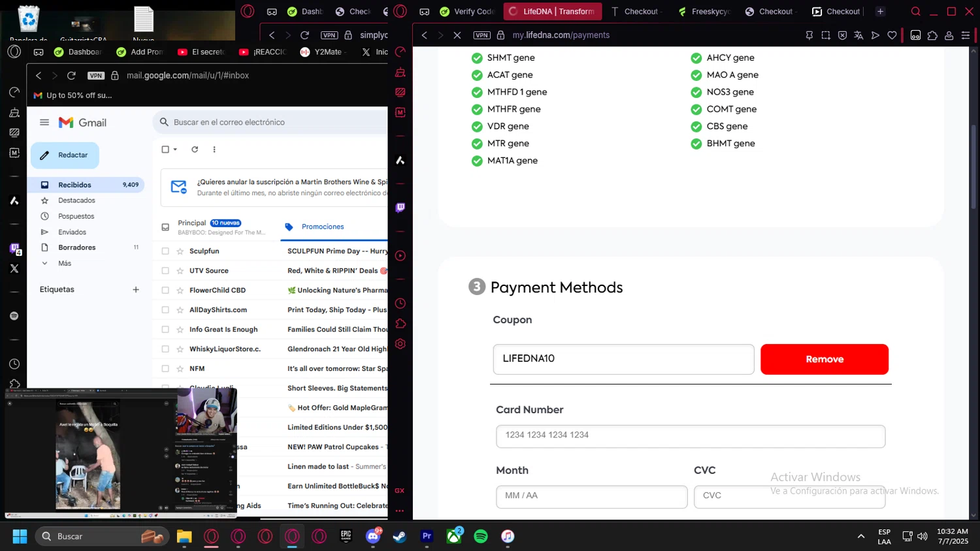Star the NFM email

tap(180, 369)
